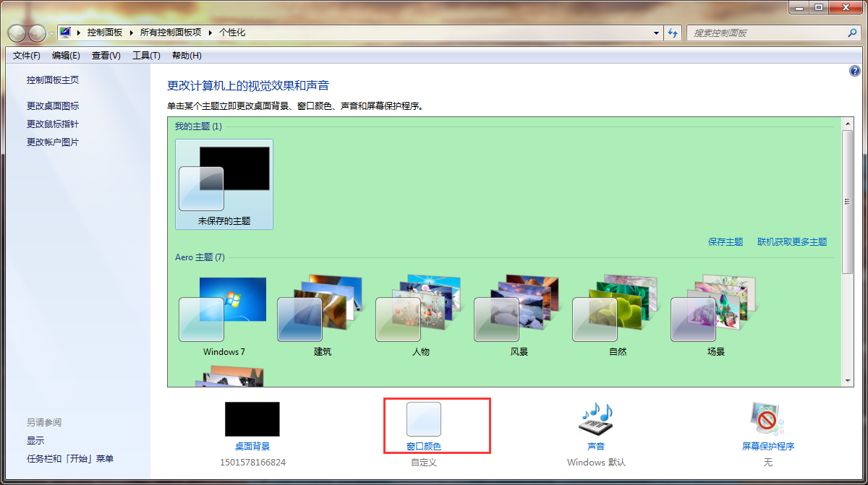Expand the arrow after 所有控制面板项 breadcrumb
The height and width of the screenshot is (485, 868).
point(211,33)
